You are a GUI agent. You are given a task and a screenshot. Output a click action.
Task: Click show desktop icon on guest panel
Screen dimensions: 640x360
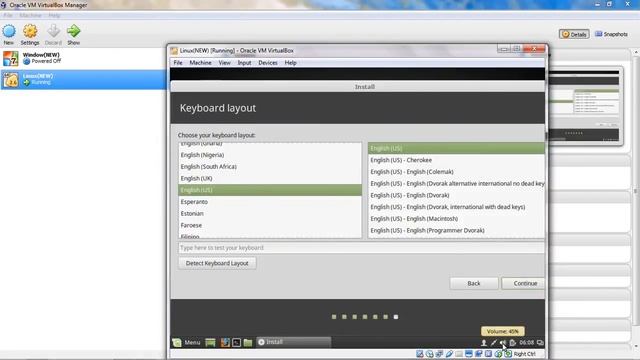210,342
